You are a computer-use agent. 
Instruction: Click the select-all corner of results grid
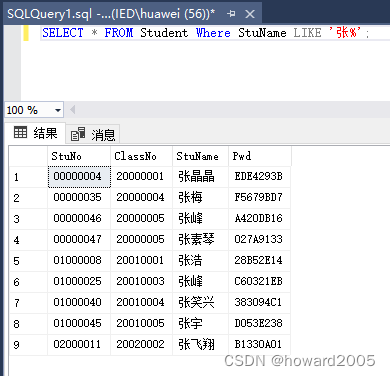tap(28, 156)
